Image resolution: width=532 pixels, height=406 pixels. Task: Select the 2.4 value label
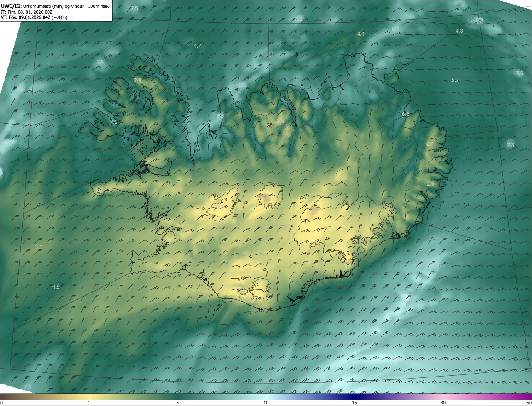[x=430, y=144]
